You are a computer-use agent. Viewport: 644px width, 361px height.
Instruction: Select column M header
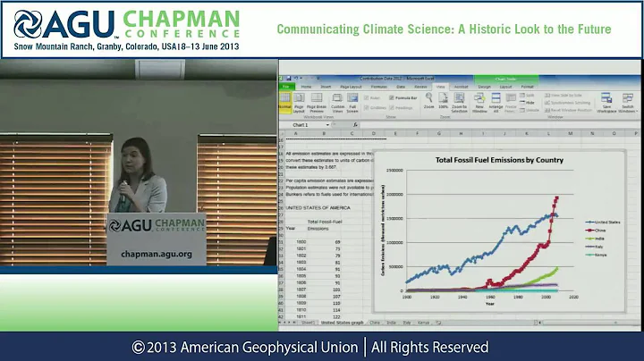pos(570,133)
